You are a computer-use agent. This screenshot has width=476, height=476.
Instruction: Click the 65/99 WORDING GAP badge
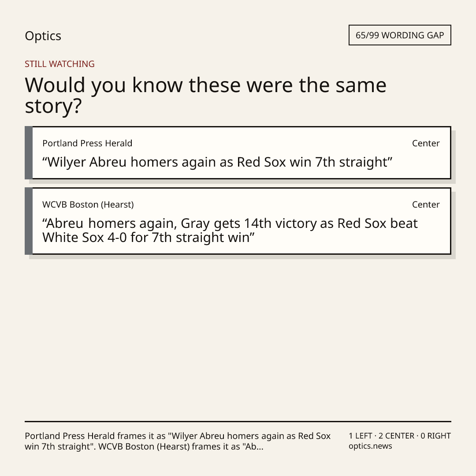tap(400, 35)
